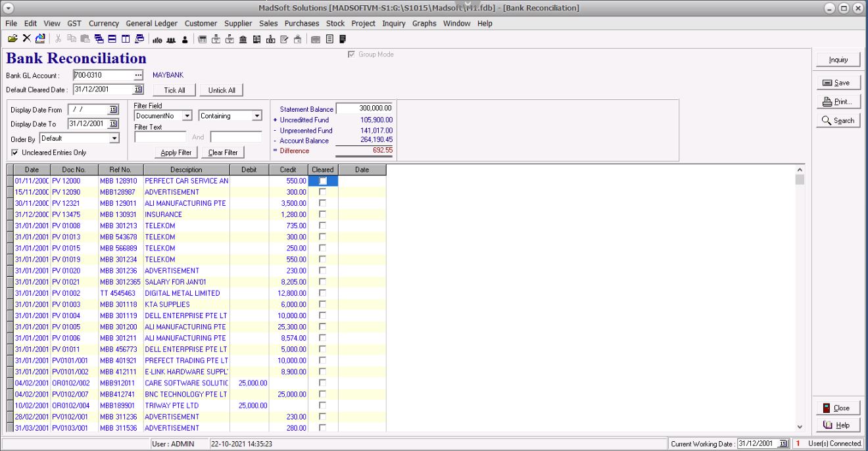Click the vertical scrollbar thumb of entries grid

pos(800,179)
